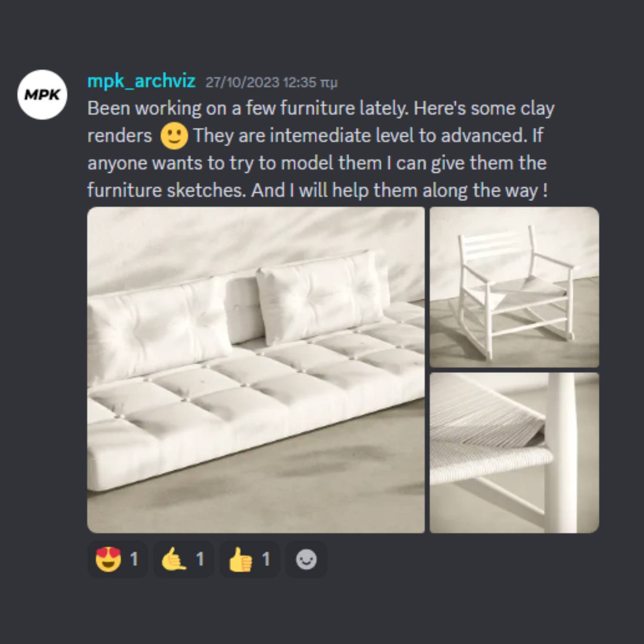Image resolution: width=644 pixels, height=644 pixels.
Task: Open the MPK profile avatar
Action: click(x=42, y=94)
